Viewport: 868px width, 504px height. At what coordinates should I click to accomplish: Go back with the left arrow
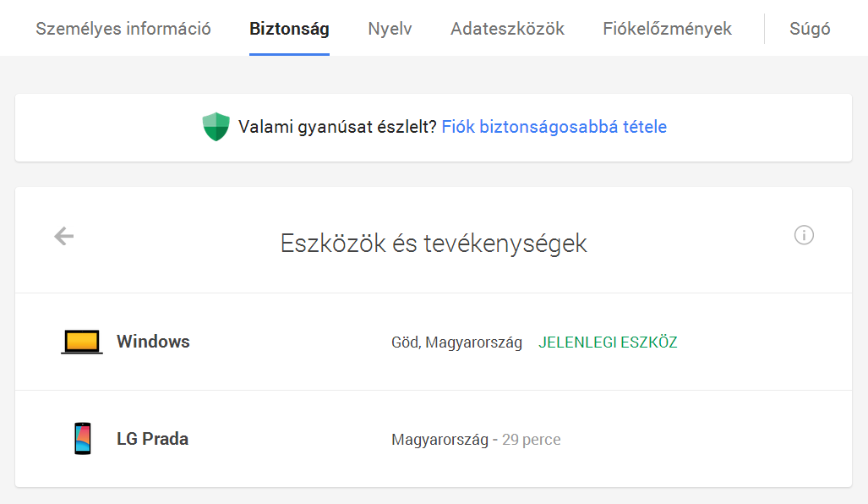tap(64, 236)
